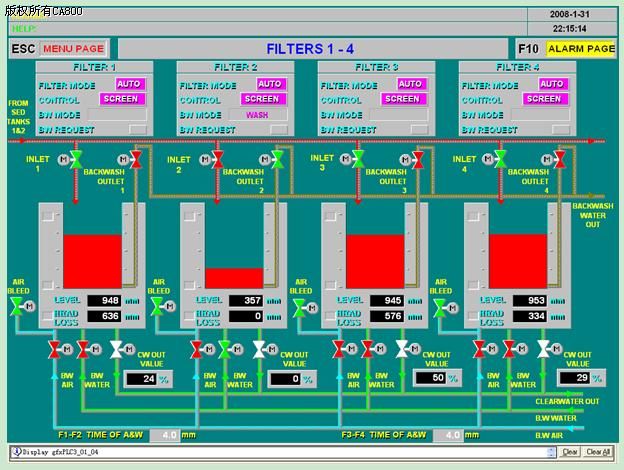Open the MENU PAGE
Viewport: 624px width, 470px height.
[73, 48]
